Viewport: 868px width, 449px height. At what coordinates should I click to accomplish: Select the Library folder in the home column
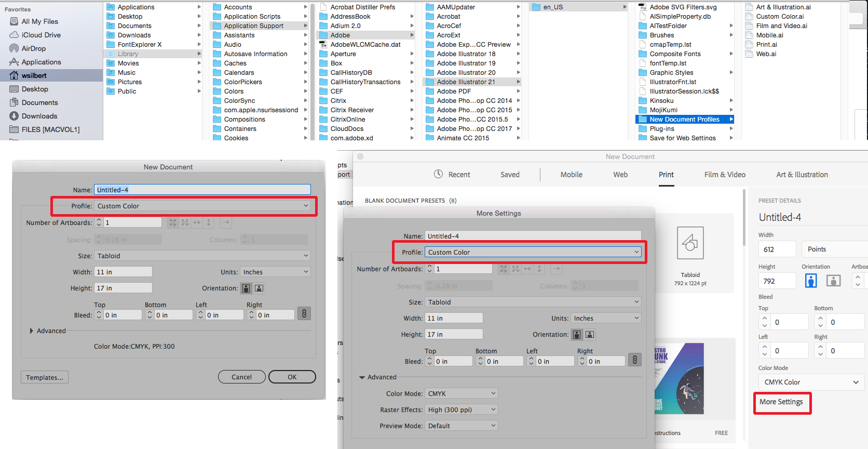[x=154, y=54]
